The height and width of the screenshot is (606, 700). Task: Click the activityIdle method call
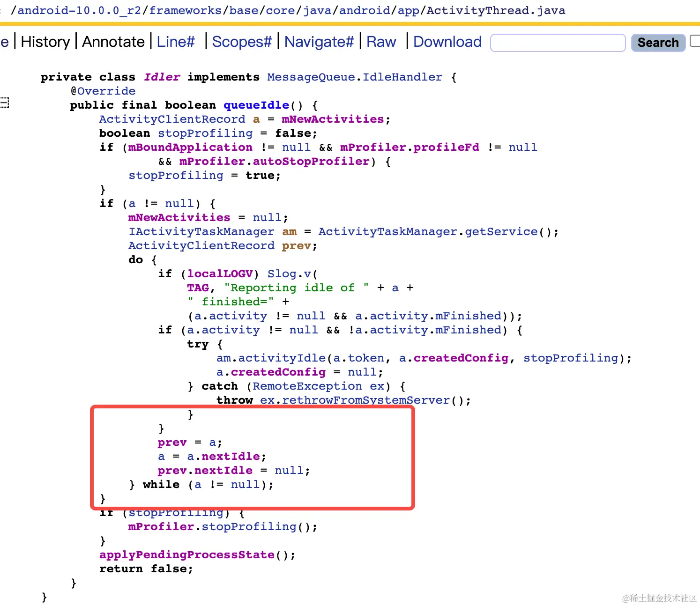point(282,358)
